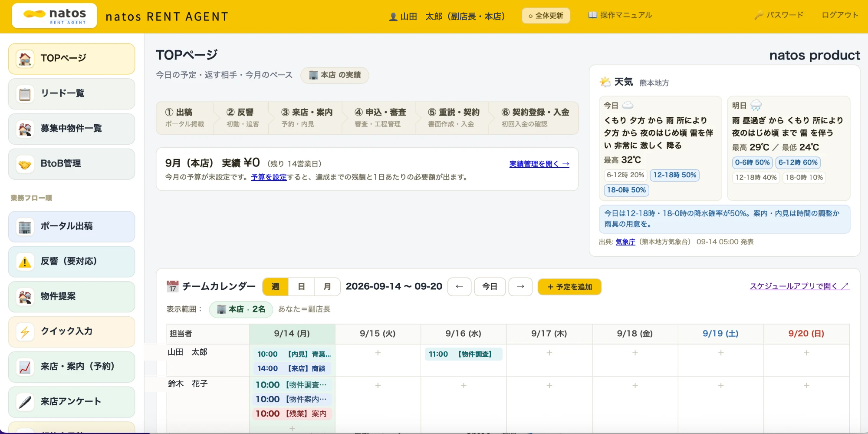The image size is (868, 434).
Task: Open the ポータル出稿 building icon
Action: 25,227
